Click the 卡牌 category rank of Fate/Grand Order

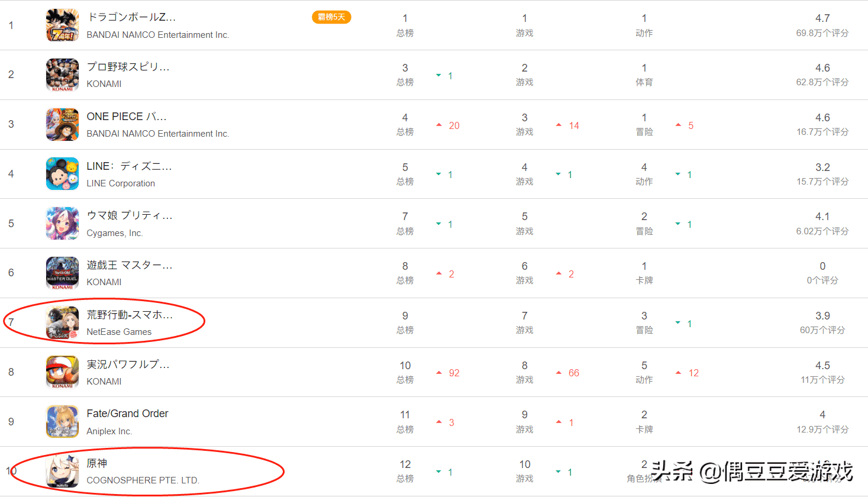click(x=644, y=422)
